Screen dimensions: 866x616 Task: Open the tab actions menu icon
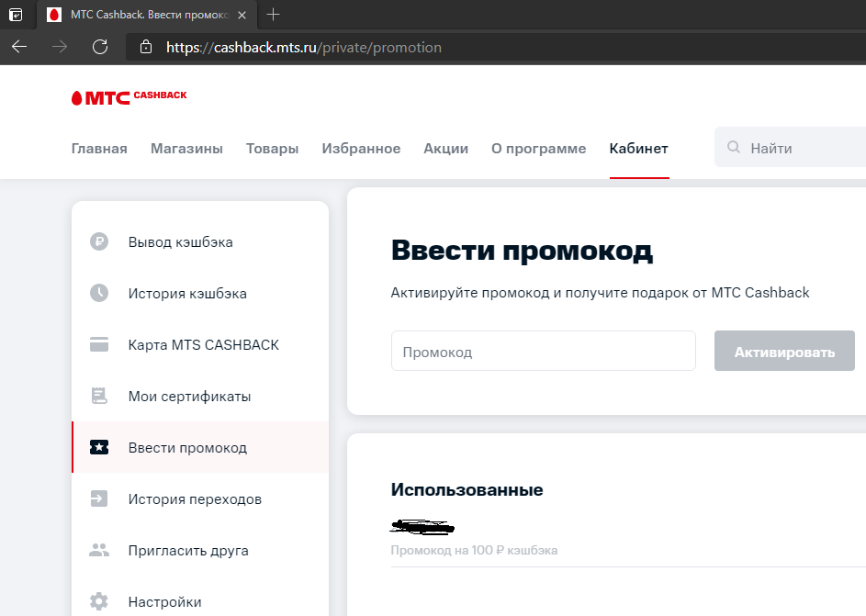pyautogui.click(x=16, y=15)
